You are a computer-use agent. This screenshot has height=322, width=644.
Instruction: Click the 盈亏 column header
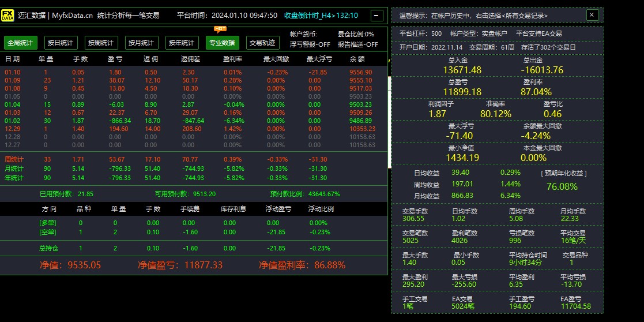115,59
